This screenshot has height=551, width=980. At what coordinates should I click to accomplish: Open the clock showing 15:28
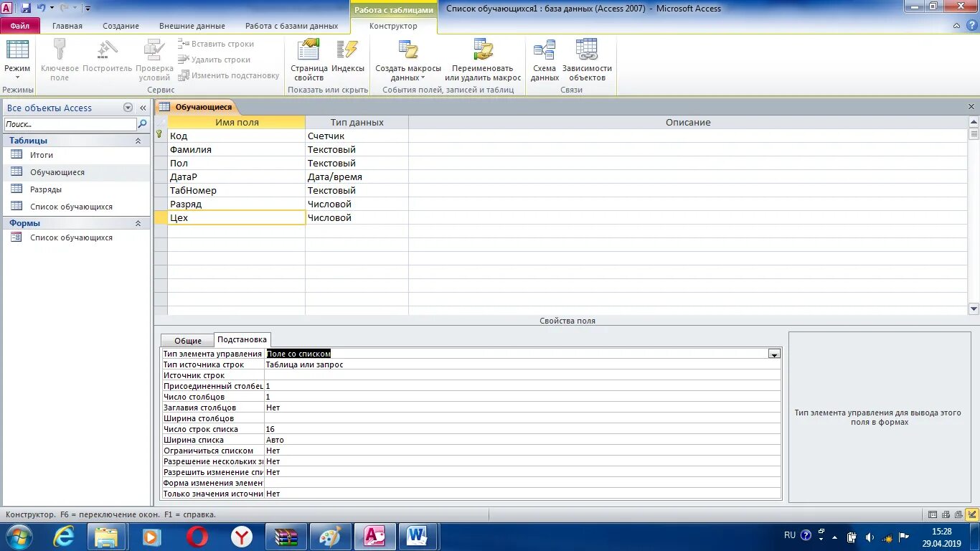[942, 537]
